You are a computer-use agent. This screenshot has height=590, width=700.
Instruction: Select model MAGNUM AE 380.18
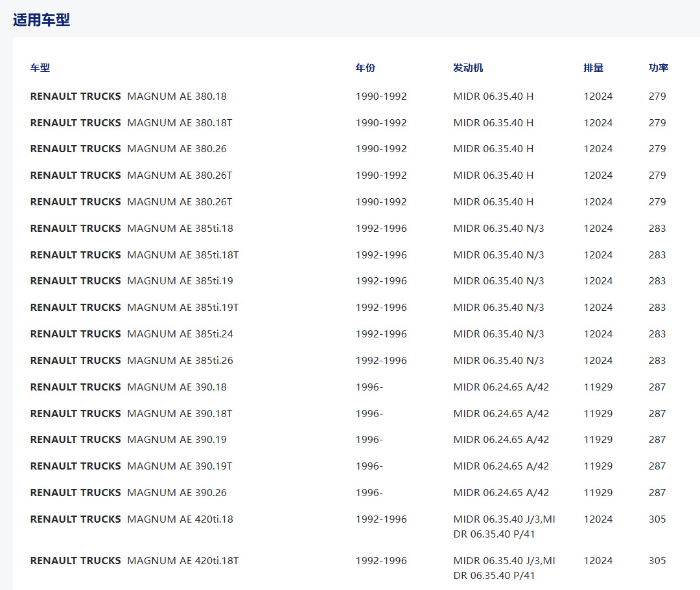(177, 96)
